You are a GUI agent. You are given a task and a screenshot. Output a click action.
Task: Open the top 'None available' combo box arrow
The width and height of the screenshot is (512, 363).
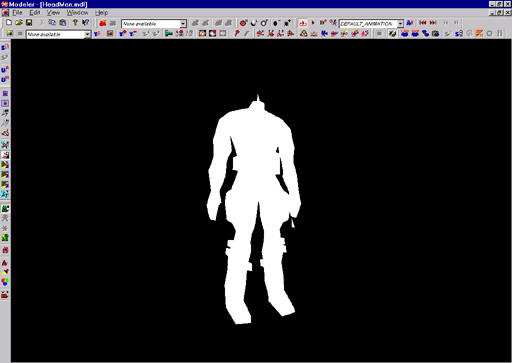[183, 24]
